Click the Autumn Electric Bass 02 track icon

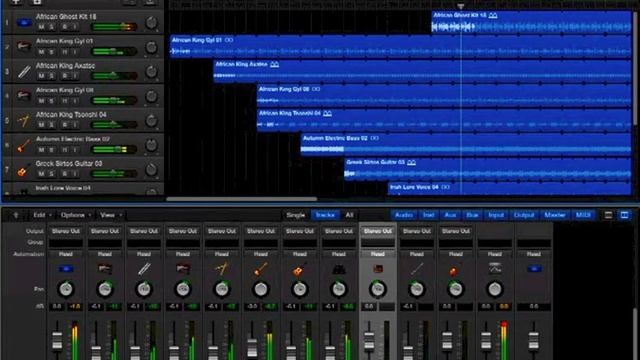point(24,145)
